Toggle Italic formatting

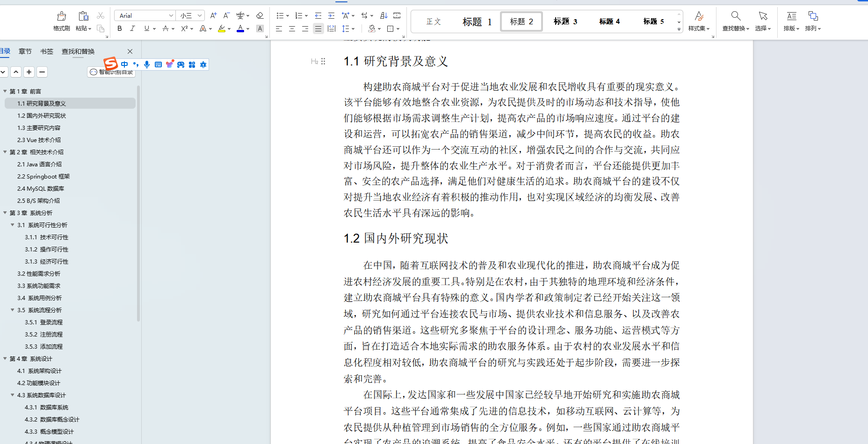coord(133,29)
